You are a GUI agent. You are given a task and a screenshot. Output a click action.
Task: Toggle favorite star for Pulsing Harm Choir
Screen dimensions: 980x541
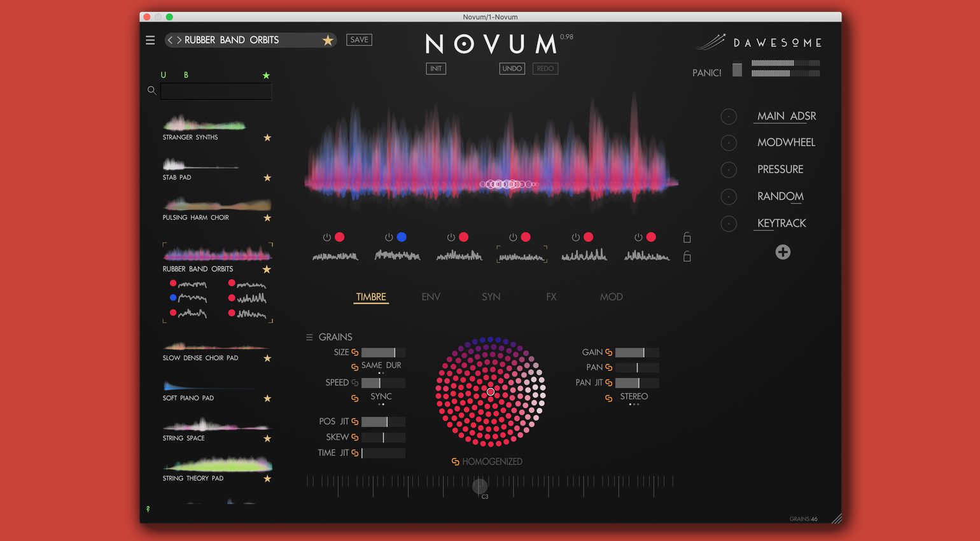pyautogui.click(x=267, y=218)
